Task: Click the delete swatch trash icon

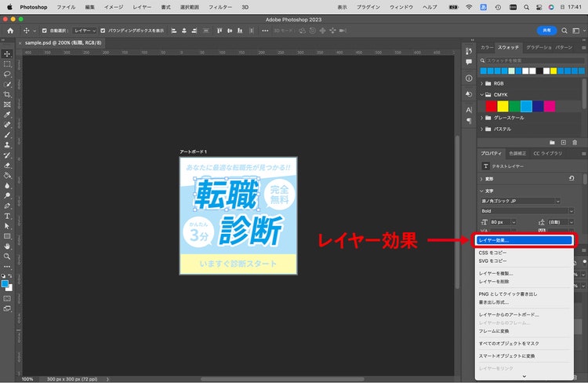Action: point(575,143)
